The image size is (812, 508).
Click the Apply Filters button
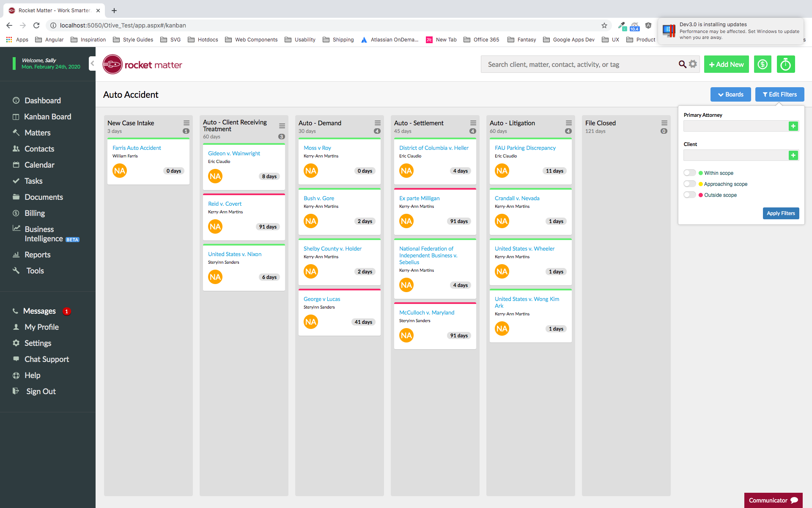781,213
